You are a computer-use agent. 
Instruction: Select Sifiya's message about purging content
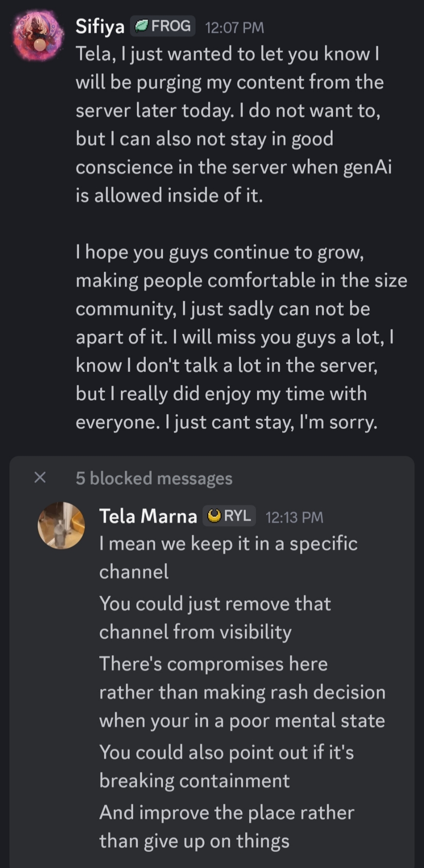[230, 125]
